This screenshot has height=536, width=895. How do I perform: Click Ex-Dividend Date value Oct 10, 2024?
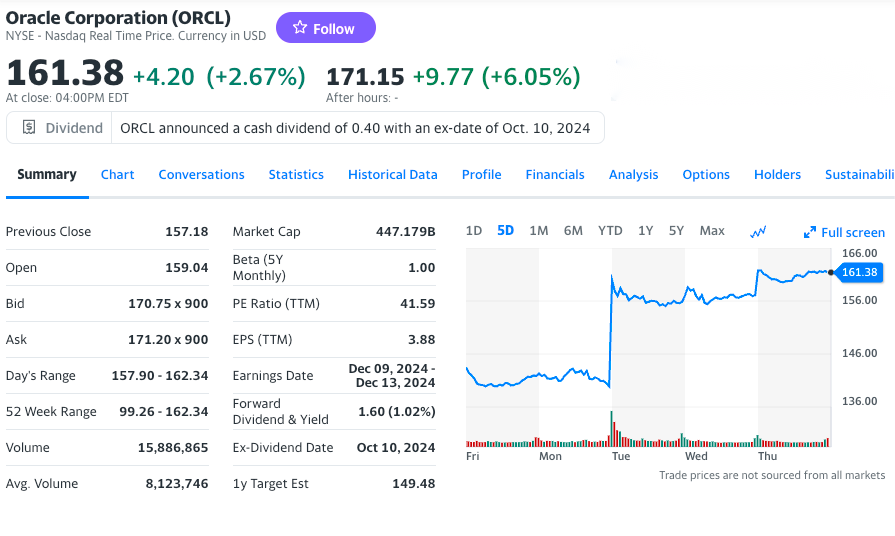point(396,448)
